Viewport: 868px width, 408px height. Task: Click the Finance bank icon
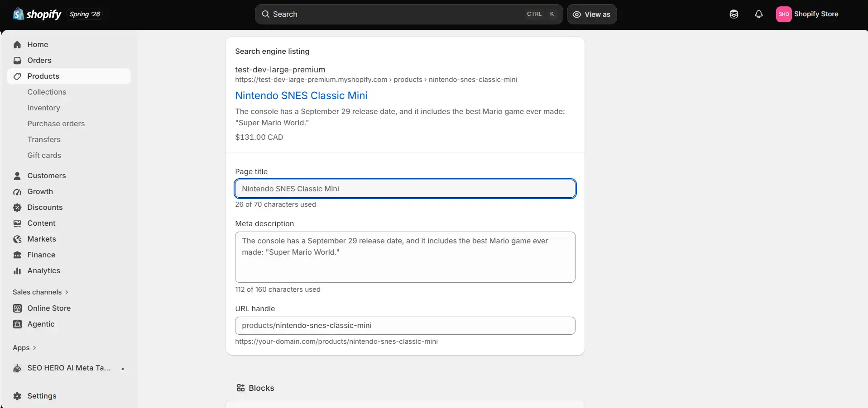(17, 255)
